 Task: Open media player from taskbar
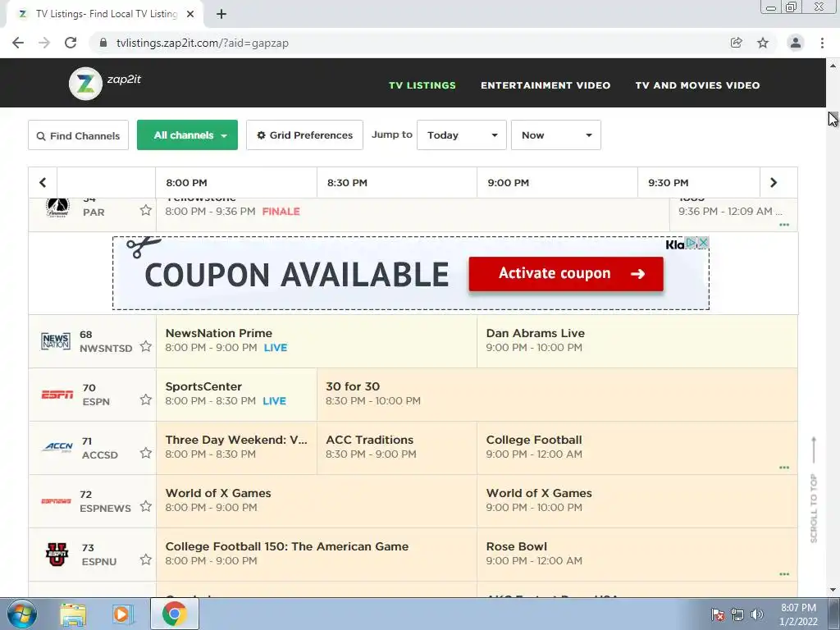click(121, 614)
